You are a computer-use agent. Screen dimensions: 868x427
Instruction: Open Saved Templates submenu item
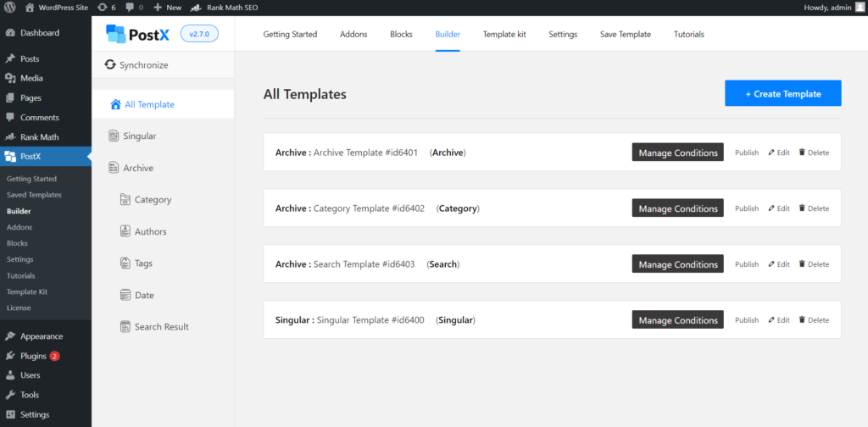34,195
